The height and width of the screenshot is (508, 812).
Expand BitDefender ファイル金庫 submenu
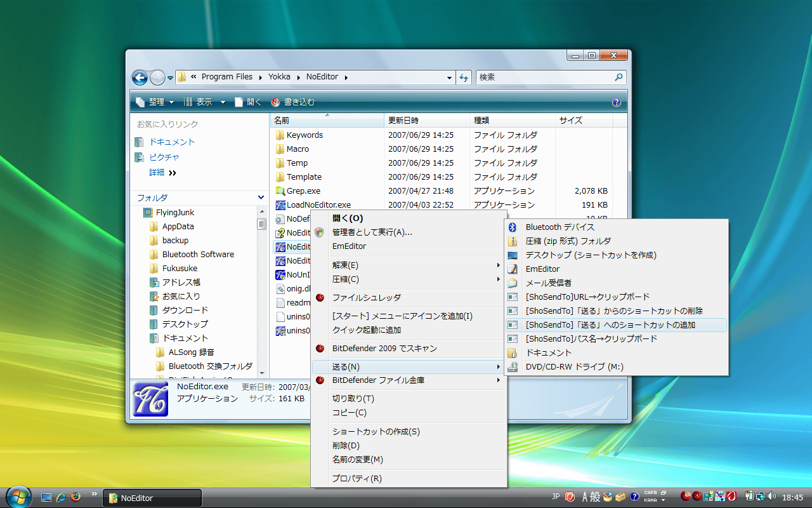408,380
